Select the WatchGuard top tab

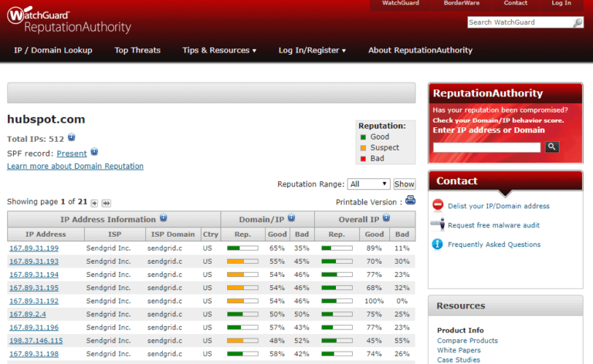tap(400, 4)
